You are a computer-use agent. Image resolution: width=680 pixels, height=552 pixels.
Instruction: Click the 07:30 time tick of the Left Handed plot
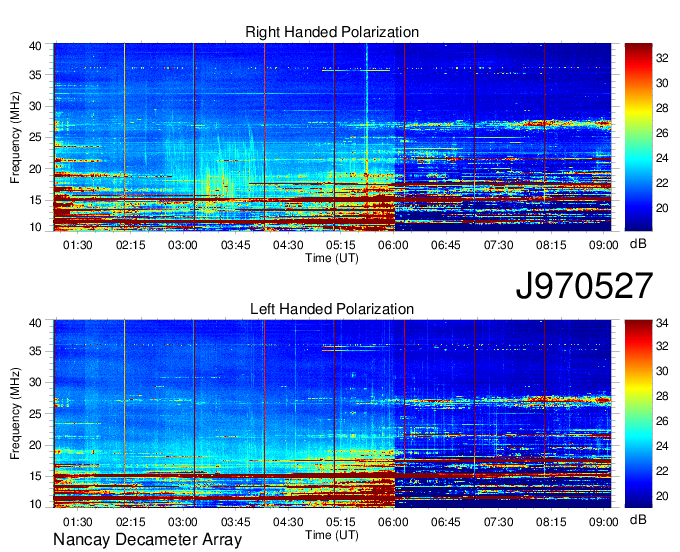[x=499, y=522]
